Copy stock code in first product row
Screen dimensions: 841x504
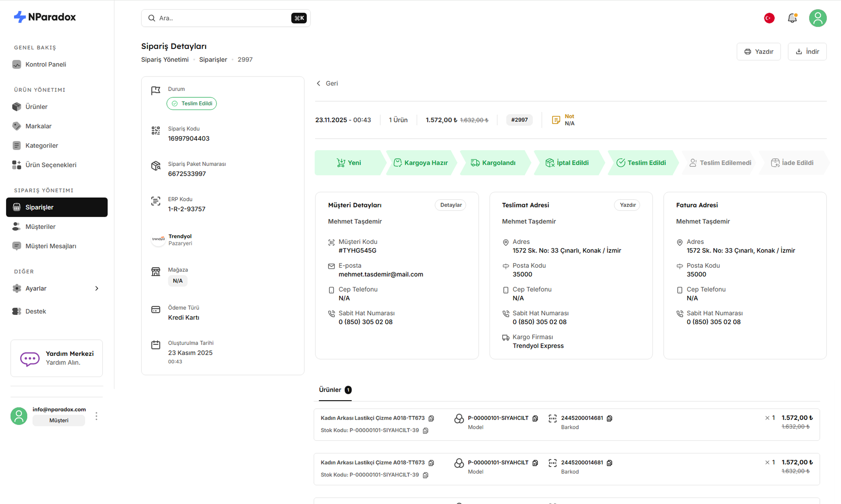pyautogui.click(x=426, y=430)
